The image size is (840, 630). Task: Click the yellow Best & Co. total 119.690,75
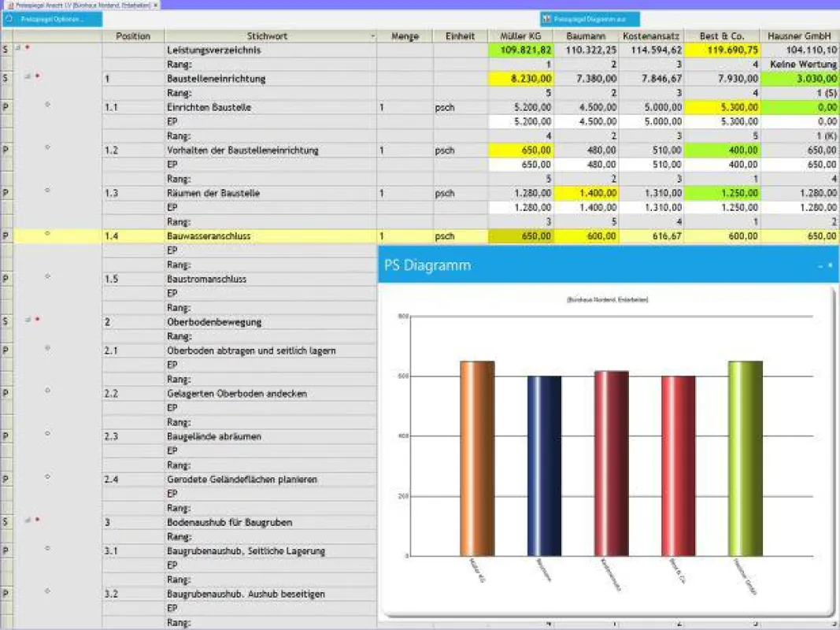coord(722,50)
